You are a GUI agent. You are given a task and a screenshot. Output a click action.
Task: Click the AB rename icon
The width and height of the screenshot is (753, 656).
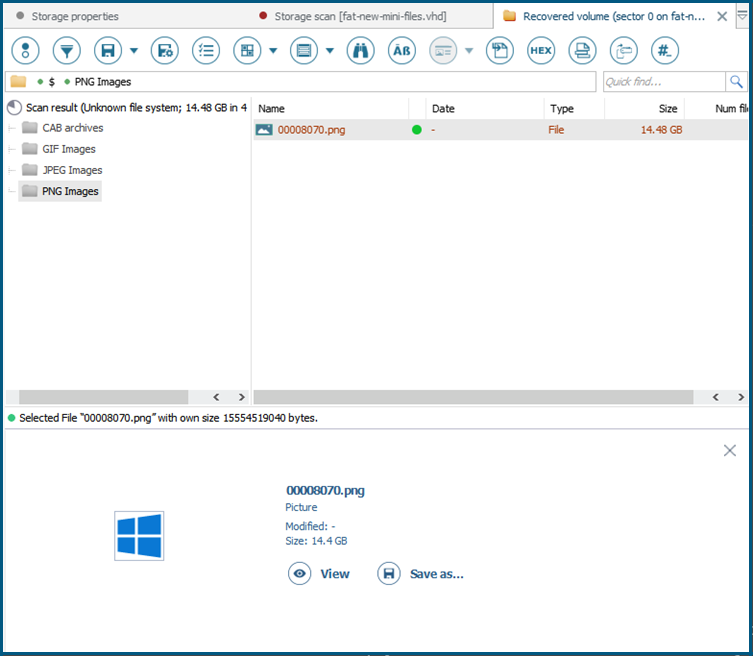402,50
